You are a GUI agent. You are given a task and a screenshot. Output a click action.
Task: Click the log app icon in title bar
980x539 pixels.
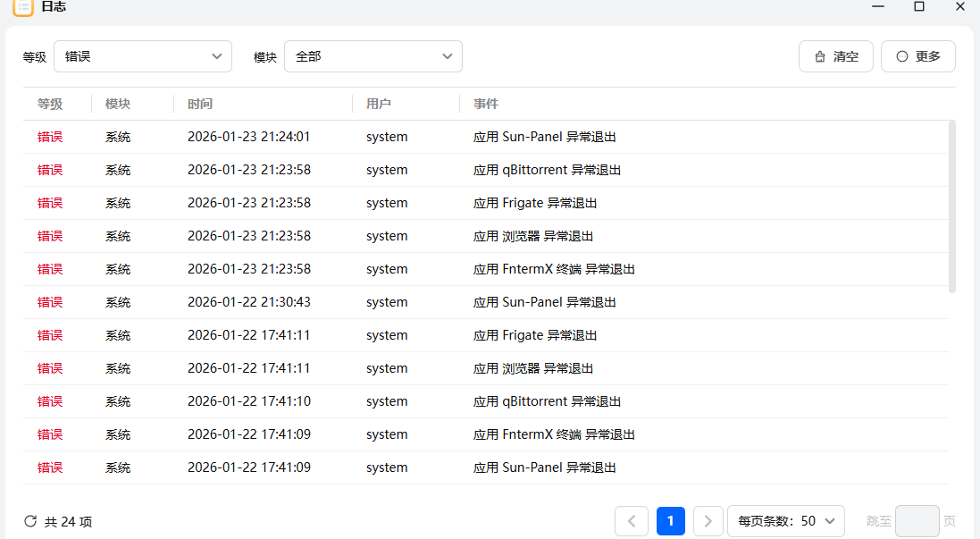coord(23,7)
